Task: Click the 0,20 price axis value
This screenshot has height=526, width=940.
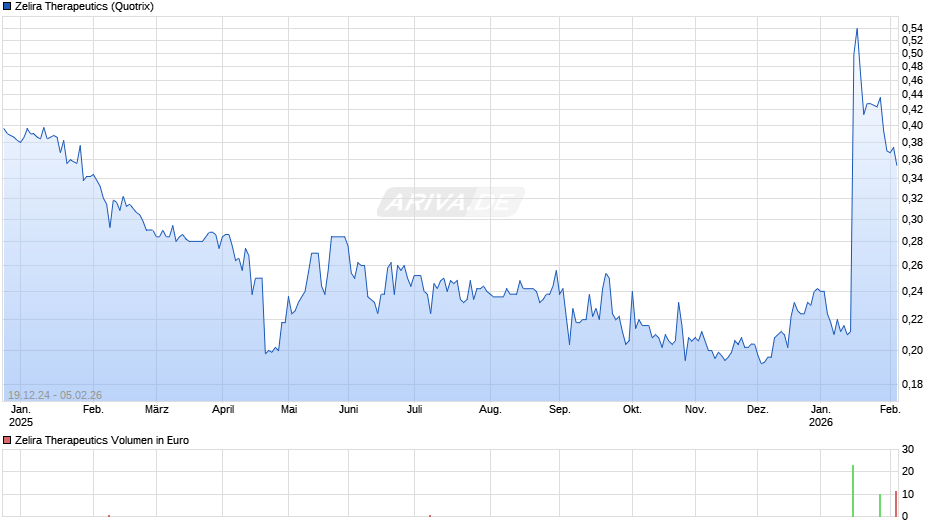Action: tap(912, 350)
